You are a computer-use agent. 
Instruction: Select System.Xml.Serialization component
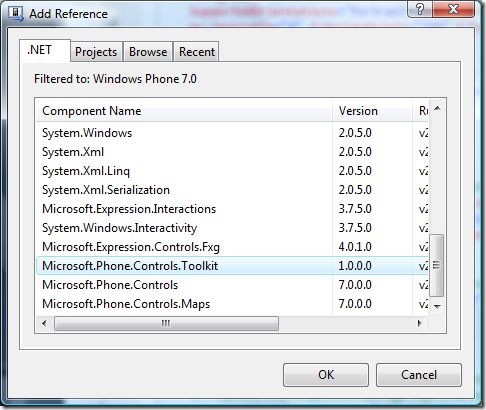coord(232,190)
